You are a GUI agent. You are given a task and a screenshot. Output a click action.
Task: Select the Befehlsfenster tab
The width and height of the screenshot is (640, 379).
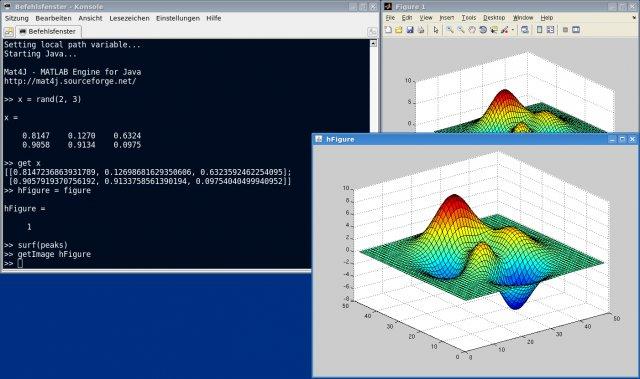coord(48,31)
